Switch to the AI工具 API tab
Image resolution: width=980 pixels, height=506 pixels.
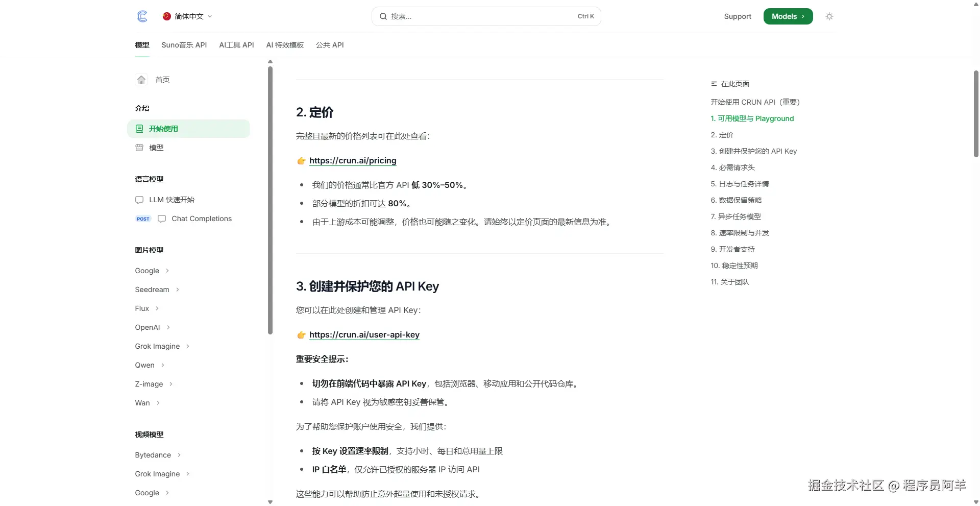pos(236,45)
